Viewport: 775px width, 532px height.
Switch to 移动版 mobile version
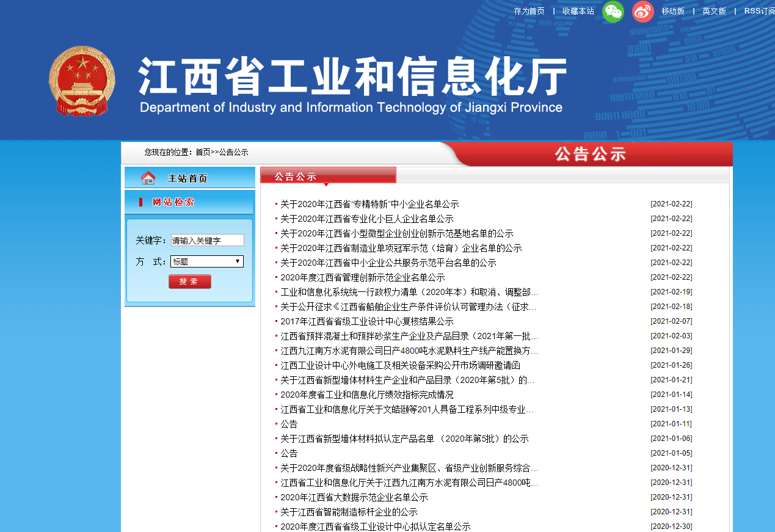[673, 11]
